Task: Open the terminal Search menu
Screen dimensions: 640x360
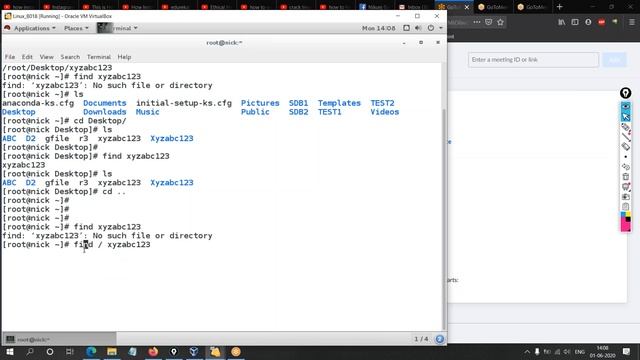Action: (x=70, y=57)
